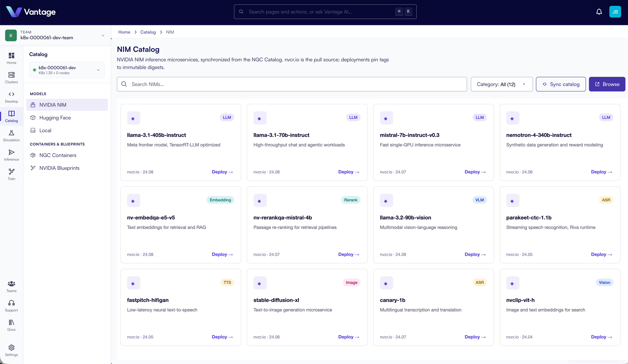Deploy llama-3.1-70b-instruct

pos(349,172)
